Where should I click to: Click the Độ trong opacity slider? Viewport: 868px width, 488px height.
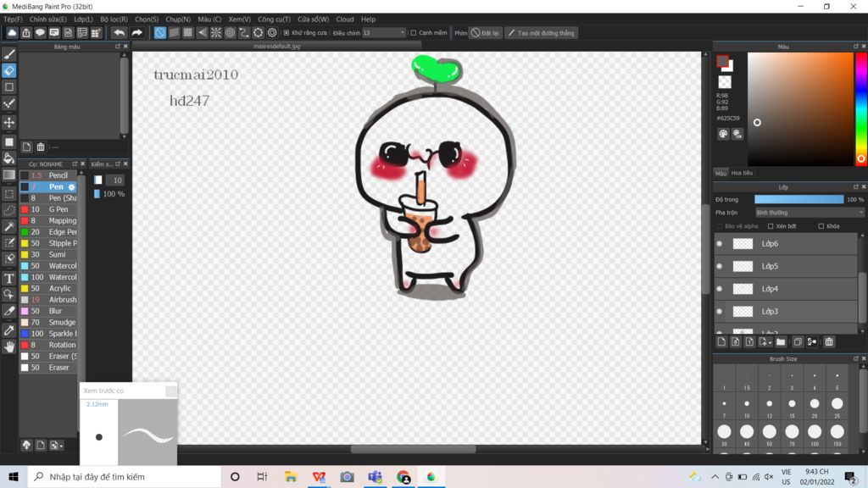pyautogui.click(x=798, y=199)
